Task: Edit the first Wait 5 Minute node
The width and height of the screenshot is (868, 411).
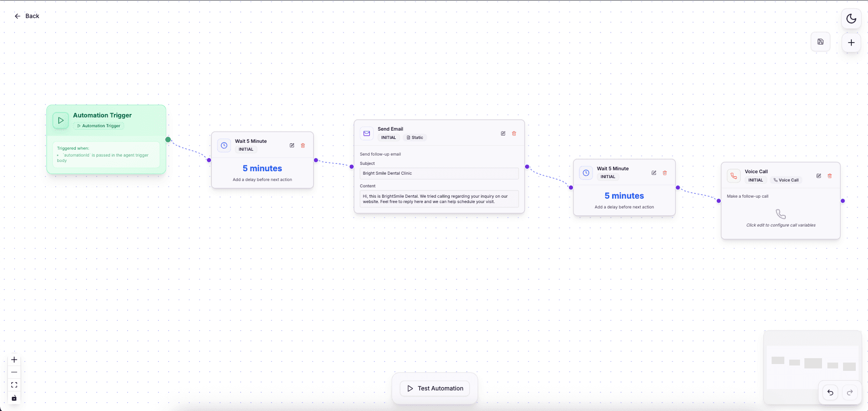Action: click(292, 145)
